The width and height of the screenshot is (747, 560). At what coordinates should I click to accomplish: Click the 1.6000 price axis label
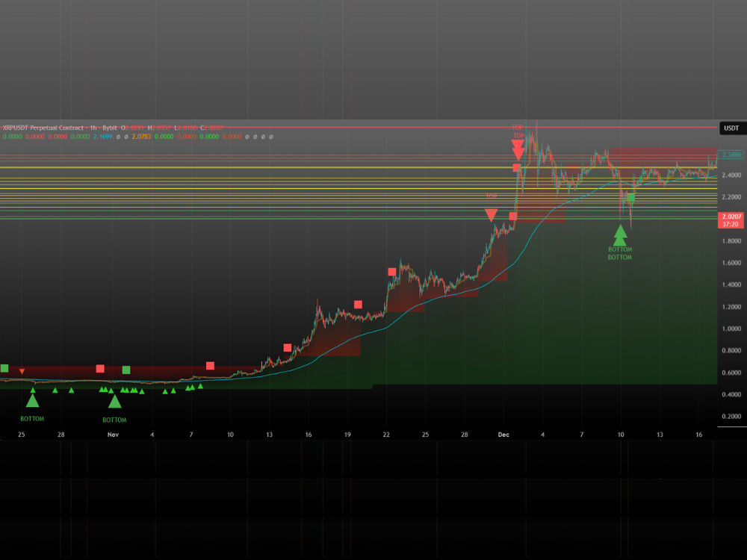[731, 263]
